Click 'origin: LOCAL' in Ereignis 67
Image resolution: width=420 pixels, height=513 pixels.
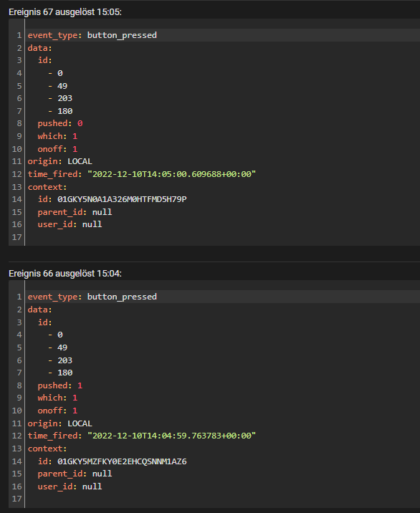click(x=59, y=161)
